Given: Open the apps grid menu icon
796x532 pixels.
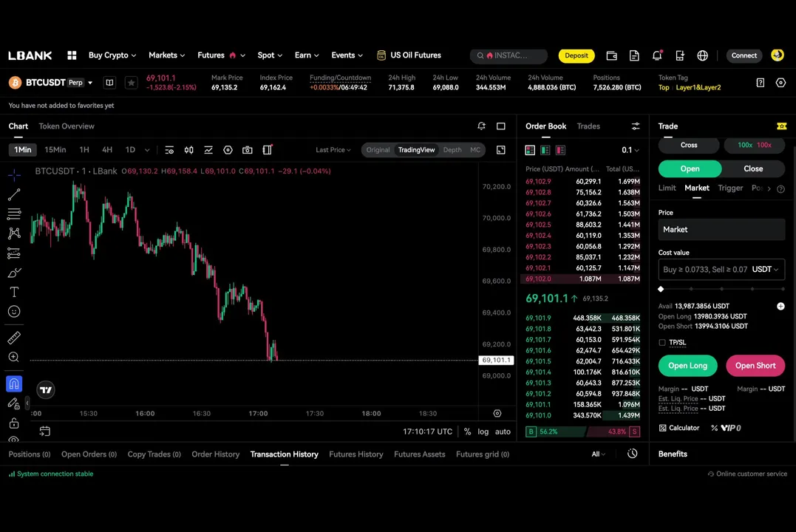Looking at the screenshot, I should (72, 55).
